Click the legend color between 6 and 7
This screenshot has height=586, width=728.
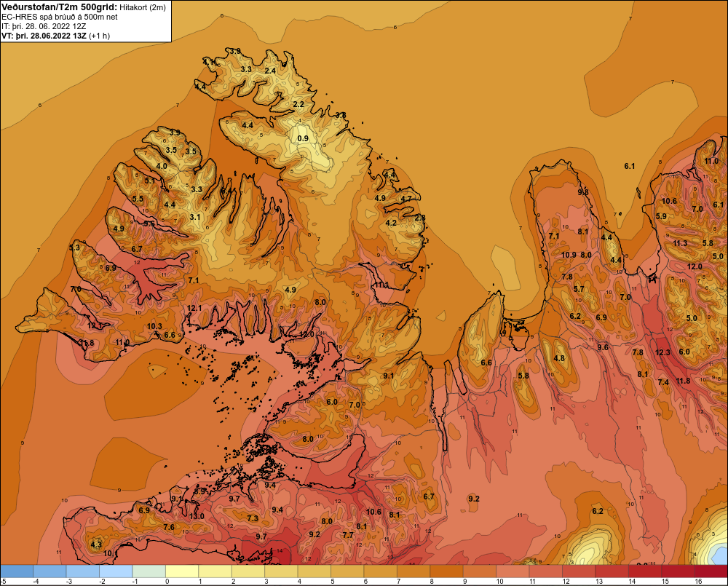tap(380, 571)
